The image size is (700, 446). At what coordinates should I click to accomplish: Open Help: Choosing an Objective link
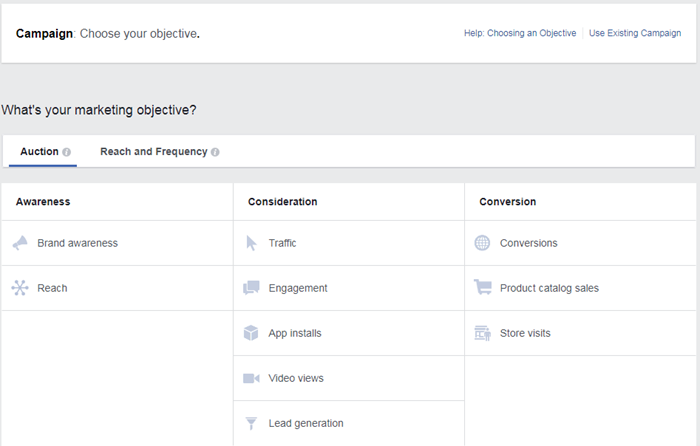click(520, 33)
